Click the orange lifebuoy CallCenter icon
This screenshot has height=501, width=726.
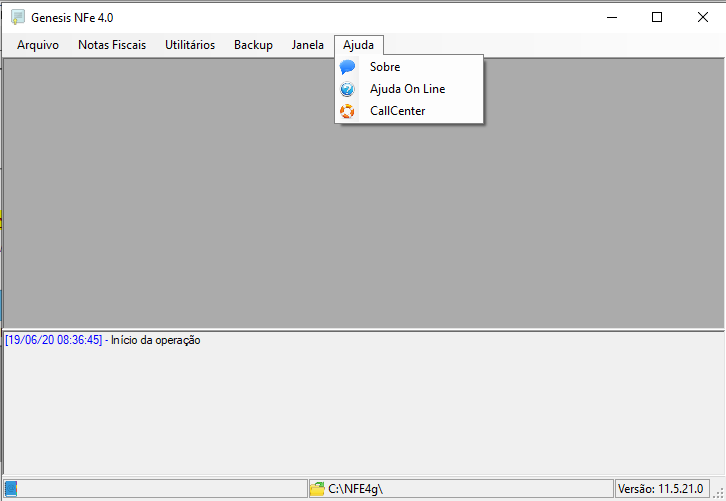coord(347,111)
